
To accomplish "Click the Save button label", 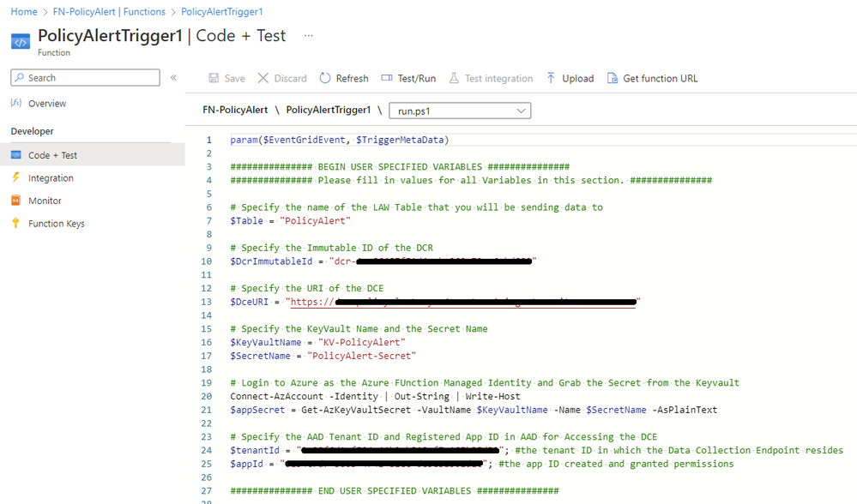I will coord(234,79).
